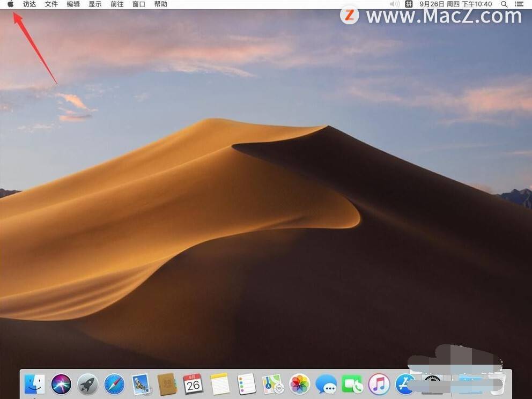
Task: Open the Apple menu
Action: 11,4
